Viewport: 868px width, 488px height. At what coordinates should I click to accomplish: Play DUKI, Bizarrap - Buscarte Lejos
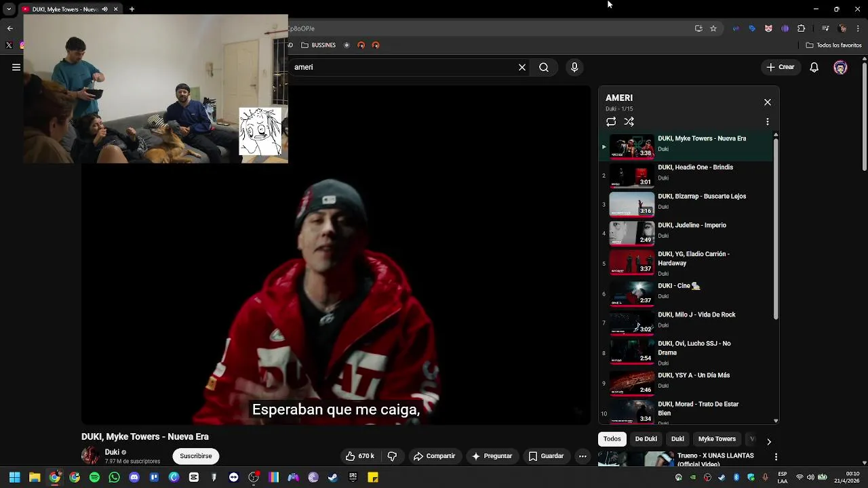click(x=686, y=205)
